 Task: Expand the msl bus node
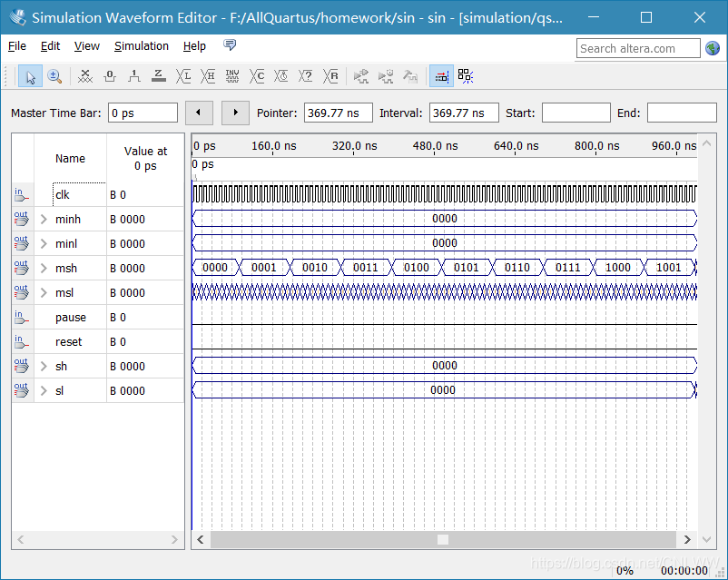(44, 292)
